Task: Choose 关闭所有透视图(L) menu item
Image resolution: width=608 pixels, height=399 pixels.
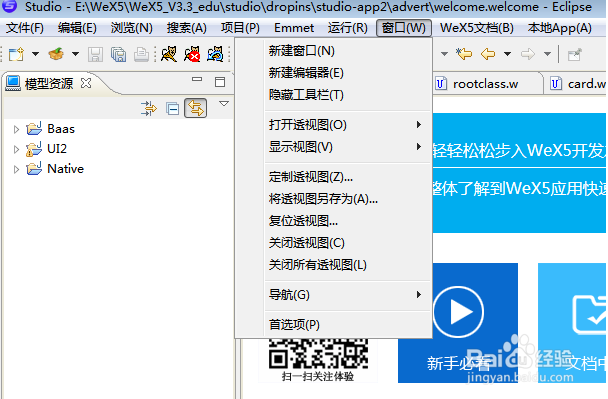Action: point(333,265)
